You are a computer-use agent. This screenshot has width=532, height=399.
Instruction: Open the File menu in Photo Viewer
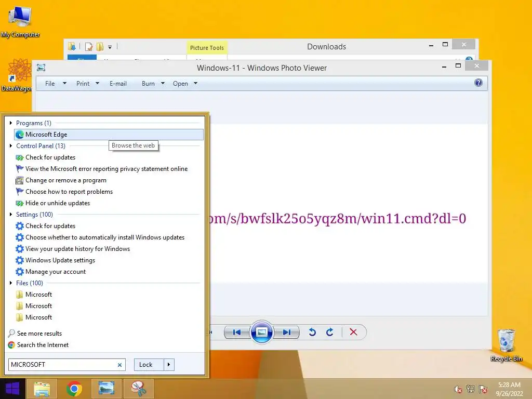[55, 84]
